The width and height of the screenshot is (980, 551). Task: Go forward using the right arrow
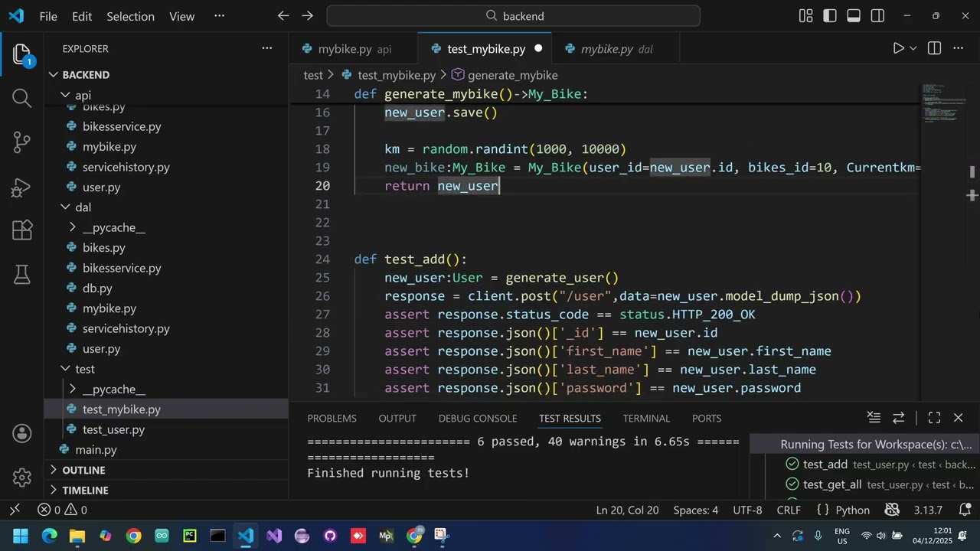(307, 15)
